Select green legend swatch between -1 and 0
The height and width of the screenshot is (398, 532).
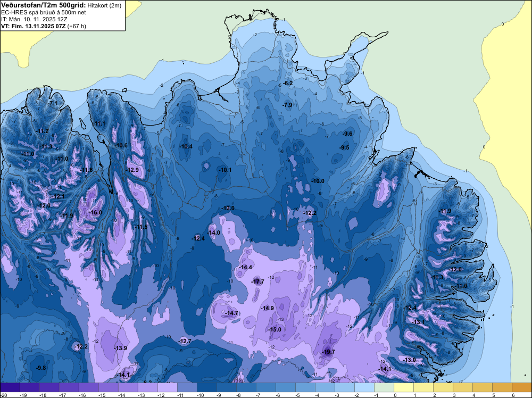pyautogui.click(x=384, y=387)
